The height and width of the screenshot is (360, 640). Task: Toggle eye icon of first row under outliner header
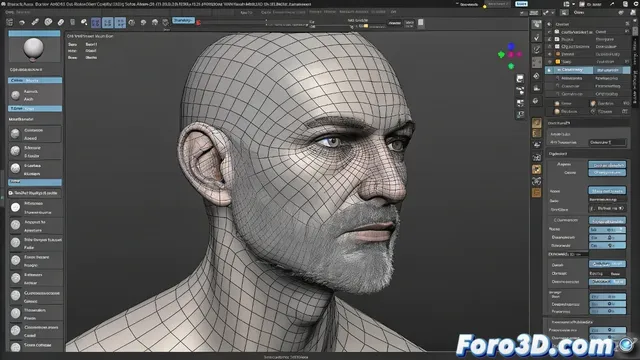click(549, 31)
